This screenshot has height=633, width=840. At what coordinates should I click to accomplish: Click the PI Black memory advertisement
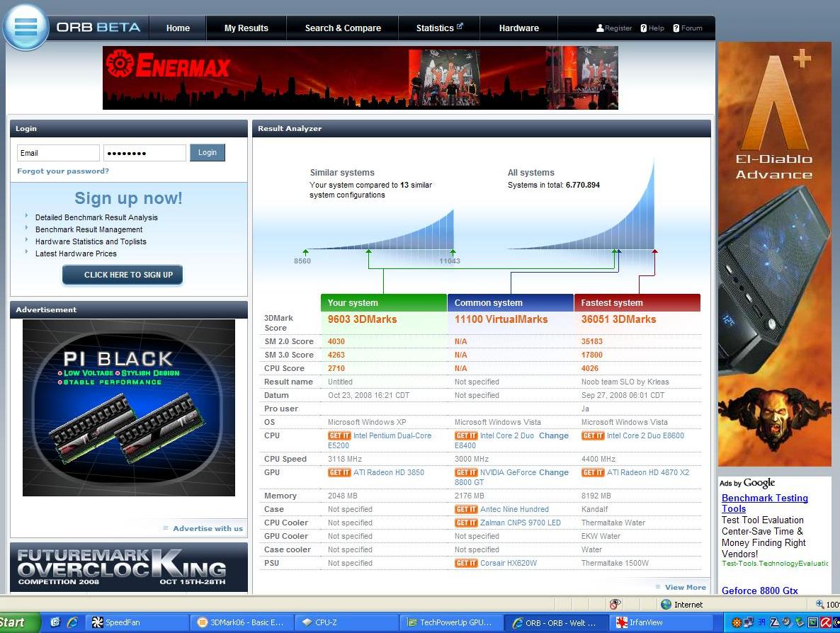pyautogui.click(x=129, y=408)
